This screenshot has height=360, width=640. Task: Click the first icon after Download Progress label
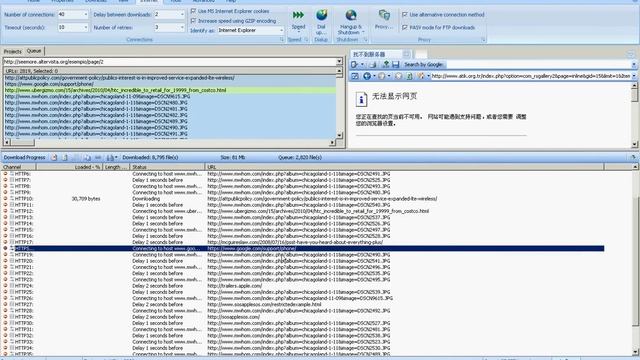click(54, 157)
